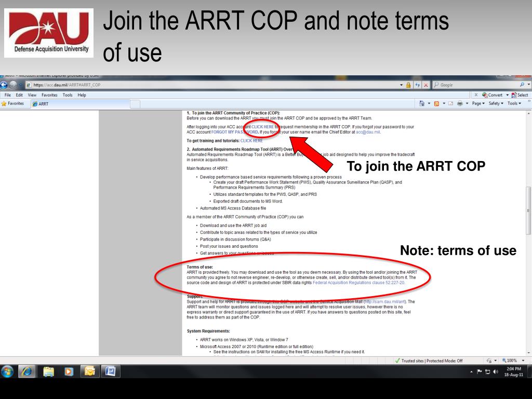Open Outlook taskbar icon

point(89,371)
